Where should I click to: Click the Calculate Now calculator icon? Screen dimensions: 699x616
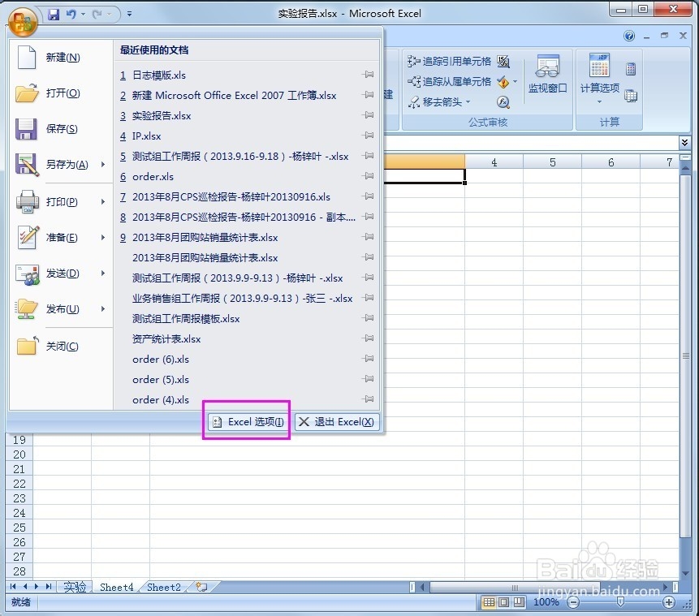[630, 69]
